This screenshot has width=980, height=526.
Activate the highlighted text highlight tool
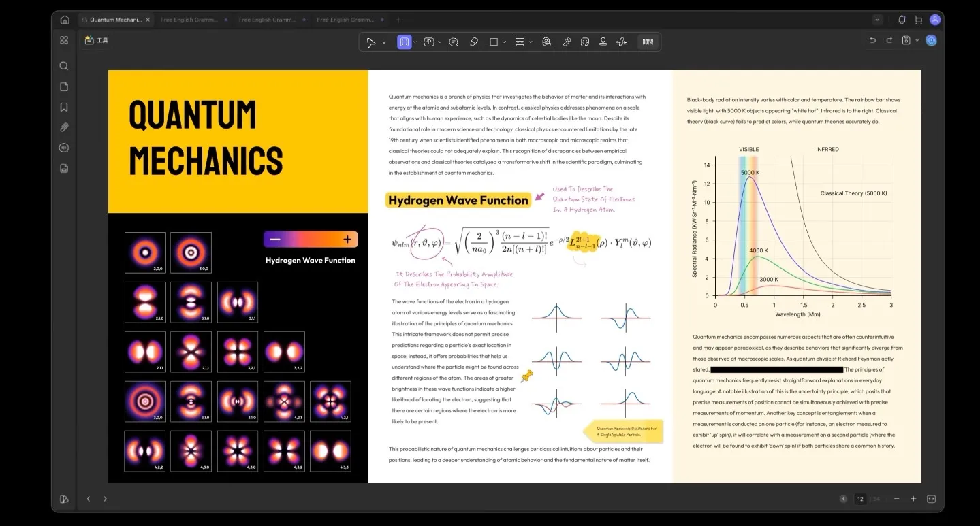coord(405,42)
